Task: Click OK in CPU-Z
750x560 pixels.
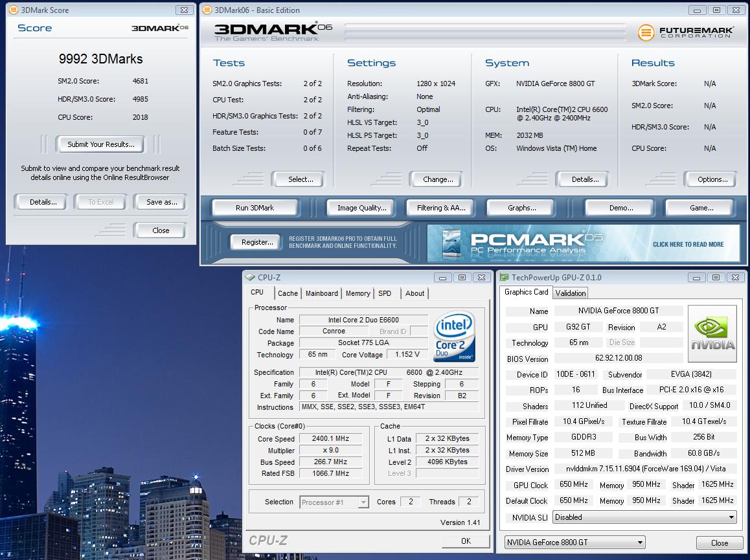Action: click(466, 541)
